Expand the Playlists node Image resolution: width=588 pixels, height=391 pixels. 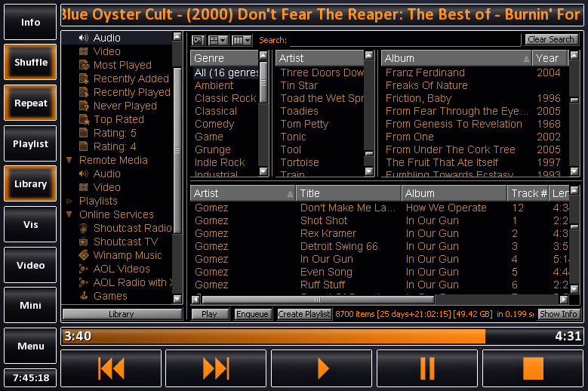point(69,201)
